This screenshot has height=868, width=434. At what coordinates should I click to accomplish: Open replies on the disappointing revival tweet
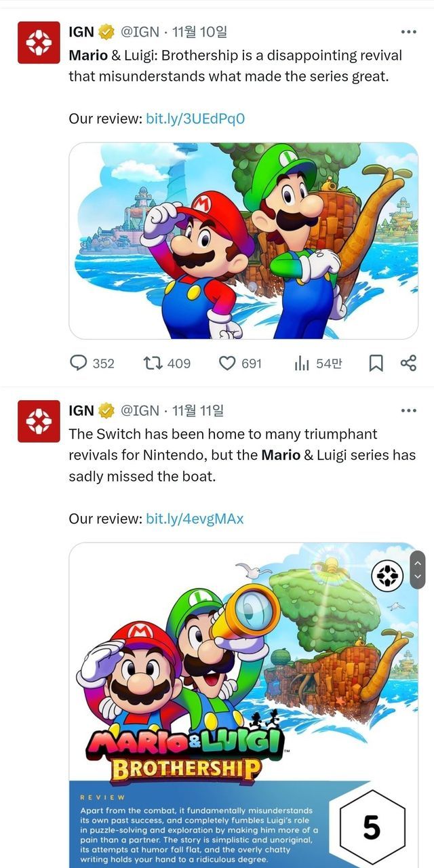pos(80,363)
